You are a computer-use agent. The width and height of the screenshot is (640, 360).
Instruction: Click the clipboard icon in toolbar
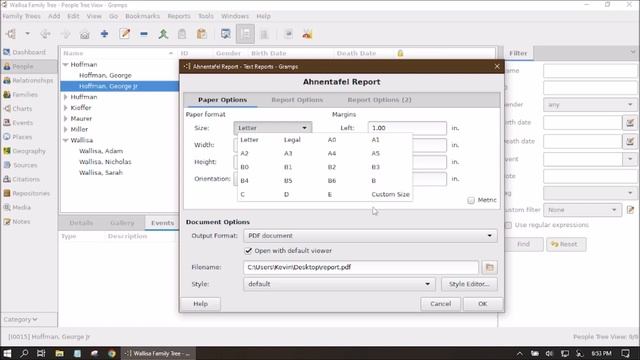(x=182, y=34)
